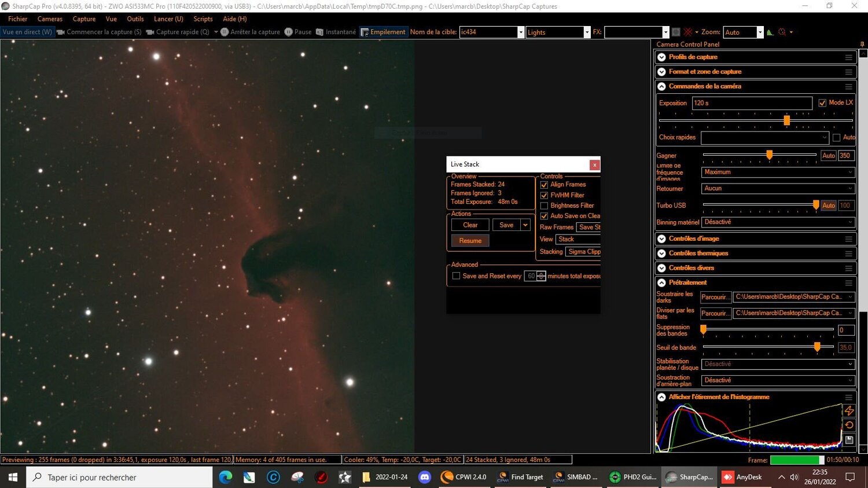Open the 'Nom de la cible' dropdown showing ic434
The width and height of the screenshot is (868, 488).
520,32
